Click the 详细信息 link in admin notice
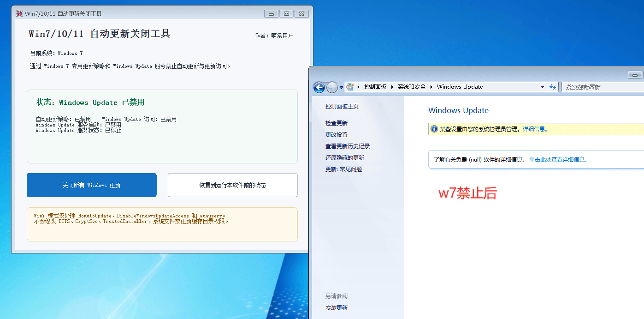 (535, 129)
